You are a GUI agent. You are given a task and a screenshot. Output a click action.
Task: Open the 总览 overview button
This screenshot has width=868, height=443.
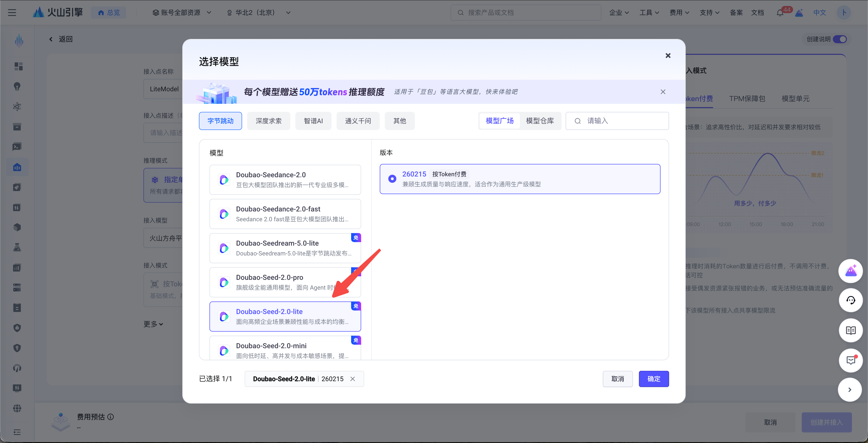click(109, 13)
